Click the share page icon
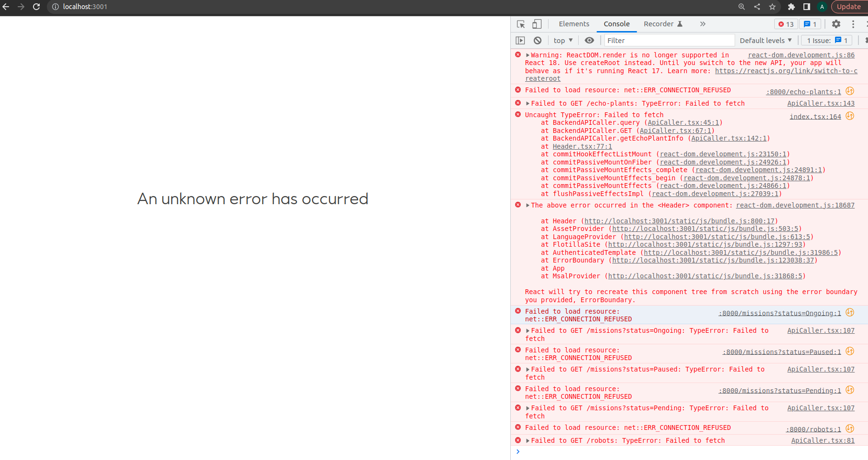Screen dimensions: 868x460 point(757,7)
